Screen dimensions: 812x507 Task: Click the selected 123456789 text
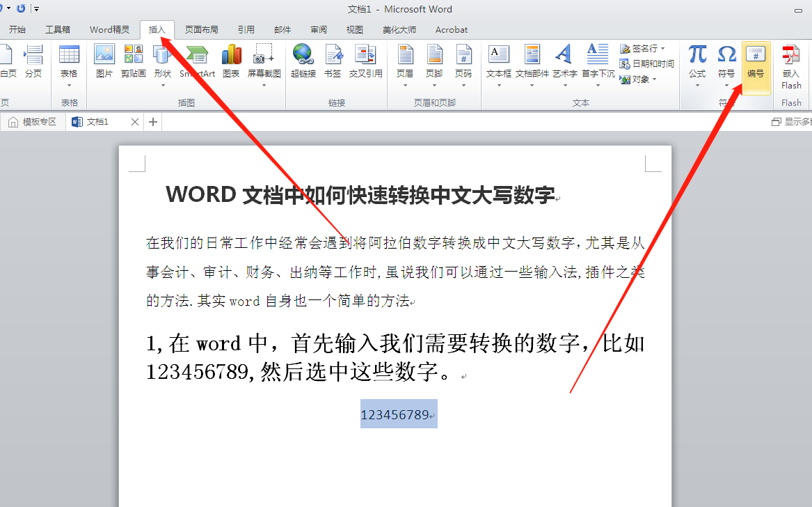click(x=395, y=415)
